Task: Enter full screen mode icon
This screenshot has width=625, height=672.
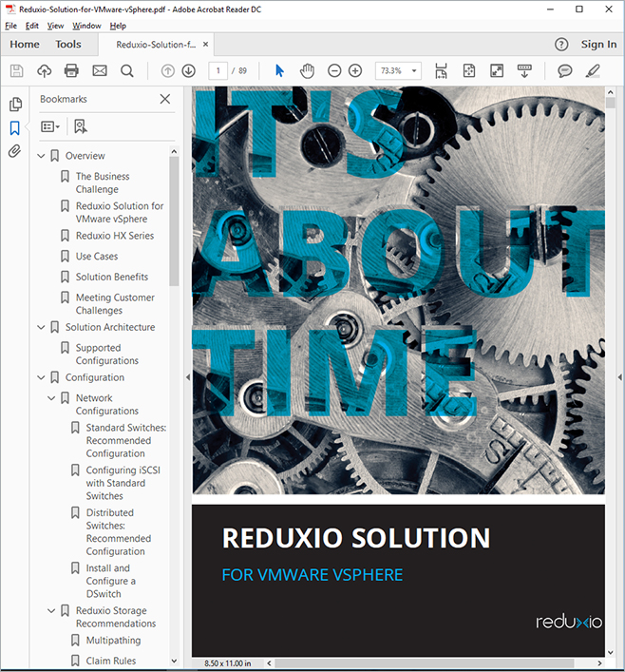Action: coord(497,70)
